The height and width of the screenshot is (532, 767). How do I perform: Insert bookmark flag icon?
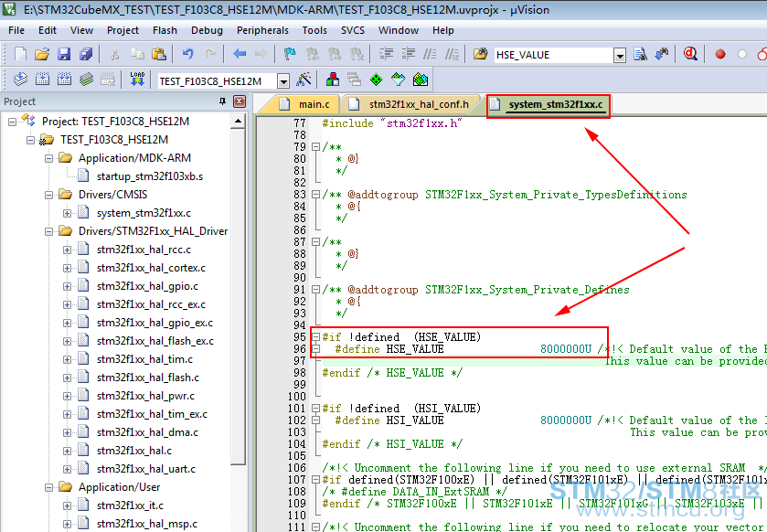[291, 54]
